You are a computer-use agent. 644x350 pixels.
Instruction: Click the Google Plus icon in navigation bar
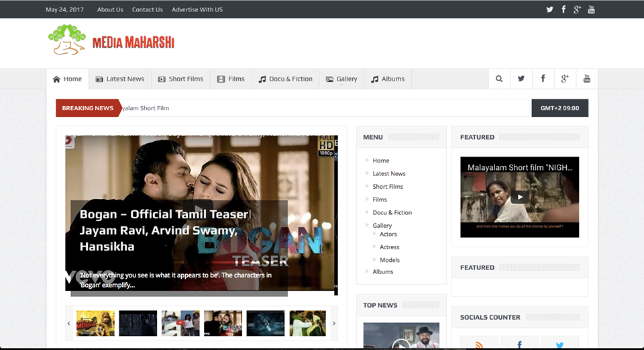click(x=565, y=79)
